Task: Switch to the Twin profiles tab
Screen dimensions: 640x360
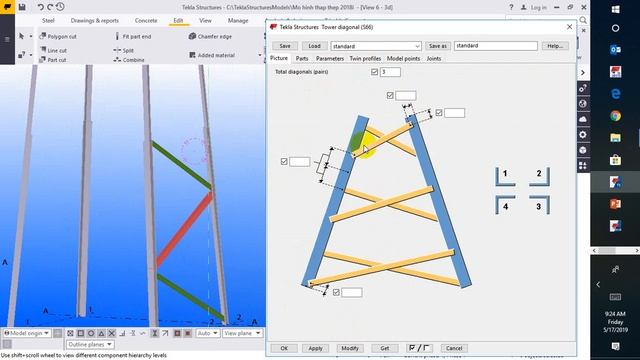Action: click(365, 58)
